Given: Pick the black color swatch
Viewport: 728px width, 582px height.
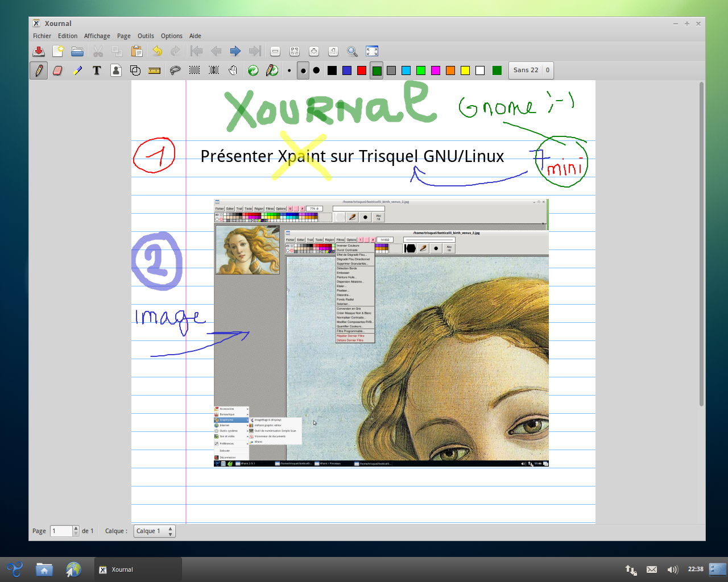Looking at the screenshot, I should [332, 70].
